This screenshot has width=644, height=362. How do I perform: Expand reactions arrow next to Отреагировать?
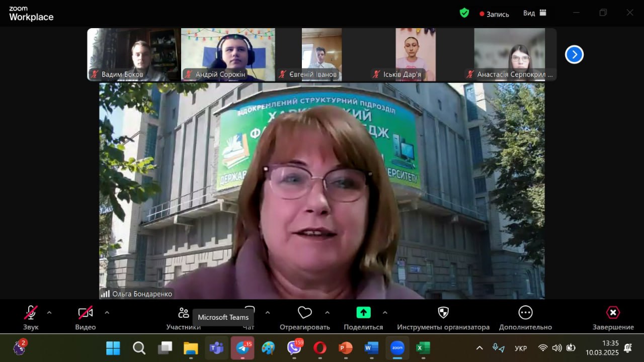(x=328, y=313)
